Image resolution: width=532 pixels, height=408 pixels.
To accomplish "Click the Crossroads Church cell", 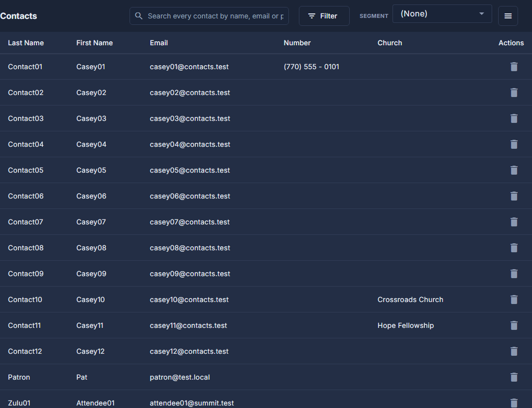I will tap(410, 300).
